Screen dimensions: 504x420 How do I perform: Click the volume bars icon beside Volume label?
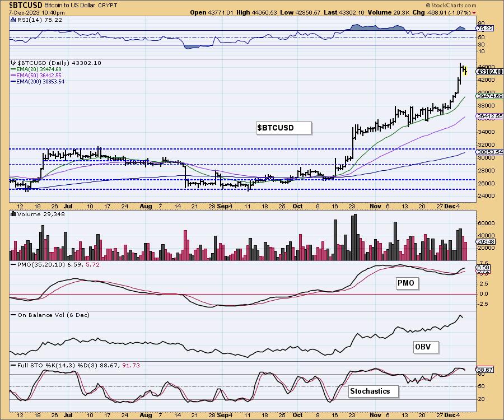coord(13,214)
